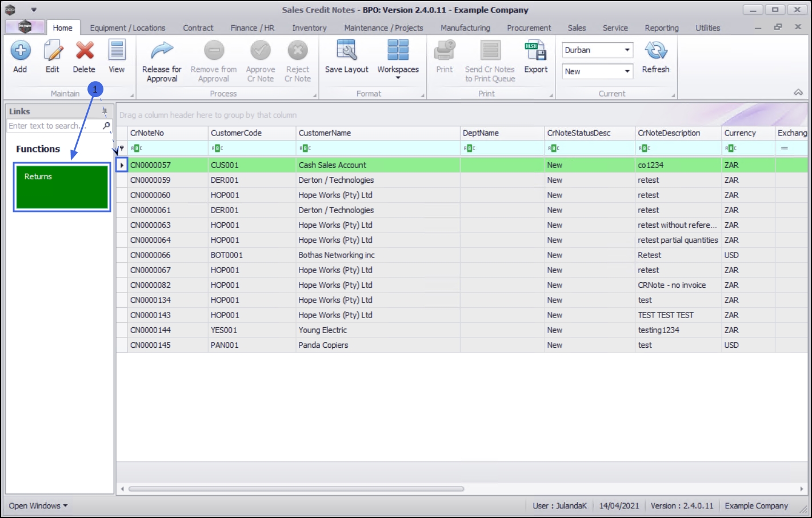Viewport: 812px width, 518px height.
Task: Click Approve Cr Note icon
Action: (261, 51)
